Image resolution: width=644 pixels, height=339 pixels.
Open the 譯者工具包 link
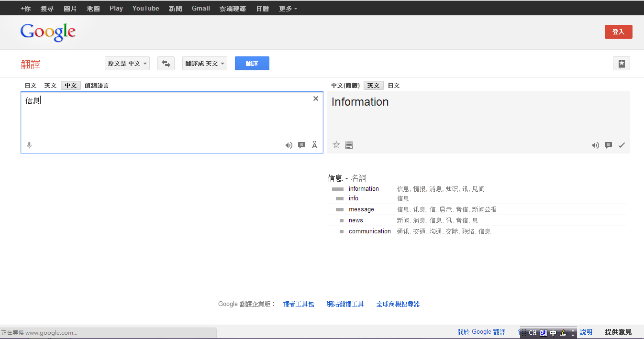[299, 304]
